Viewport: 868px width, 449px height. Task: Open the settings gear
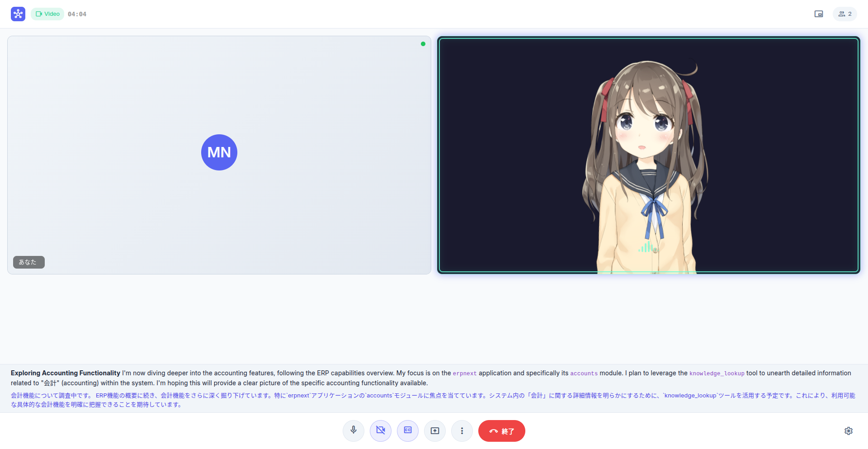(849, 430)
